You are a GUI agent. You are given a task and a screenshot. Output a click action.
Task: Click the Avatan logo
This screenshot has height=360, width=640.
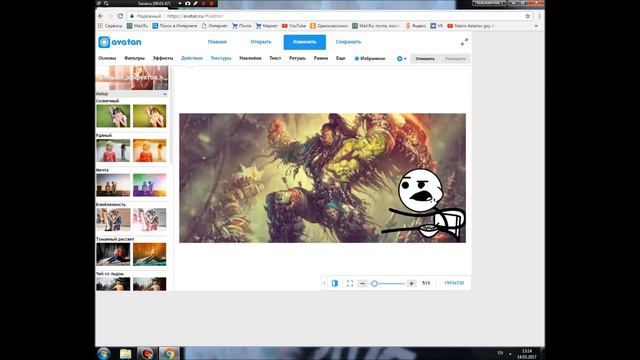click(x=120, y=42)
